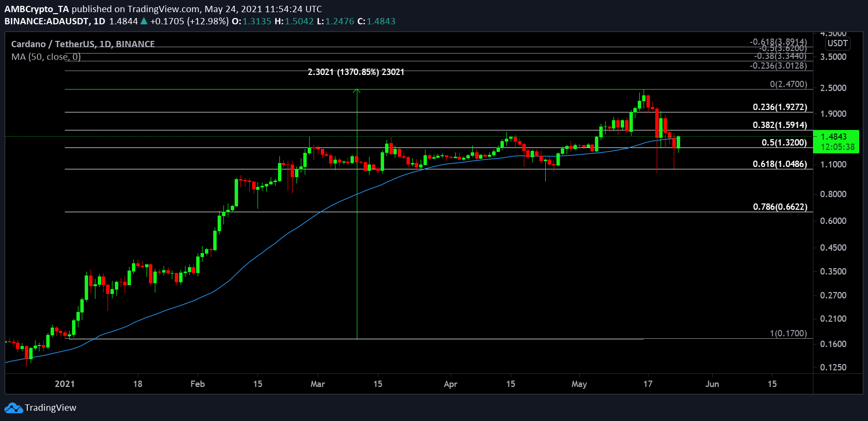Click the 0.1600 price scale value
Image resolution: width=868 pixels, height=421 pixels.
(833, 344)
